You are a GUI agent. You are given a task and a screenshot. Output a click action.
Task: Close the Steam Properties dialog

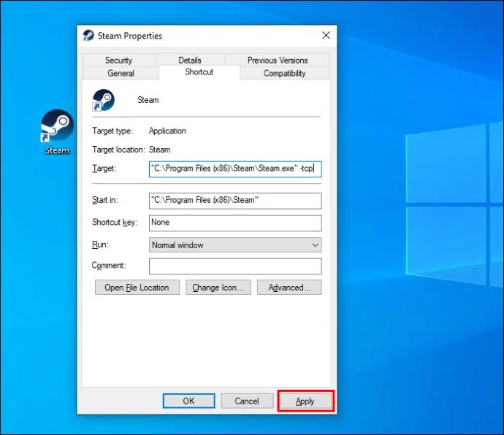click(326, 35)
